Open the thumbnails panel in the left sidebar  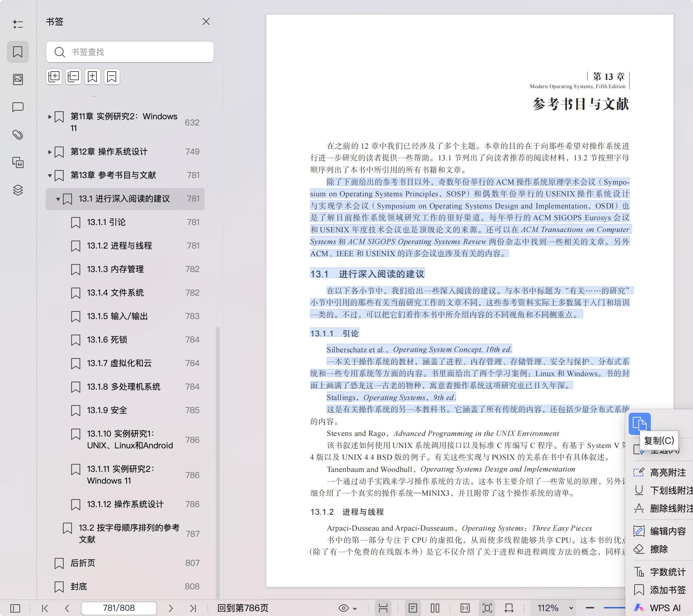pos(18,79)
